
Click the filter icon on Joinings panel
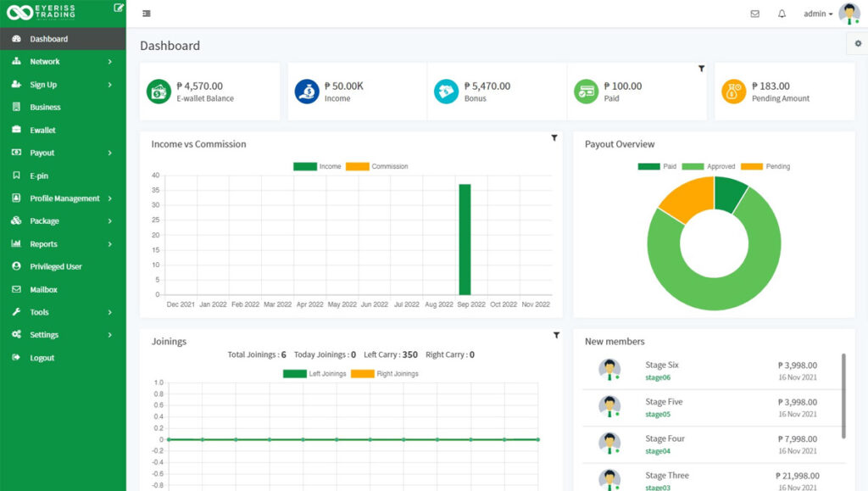[x=556, y=335]
